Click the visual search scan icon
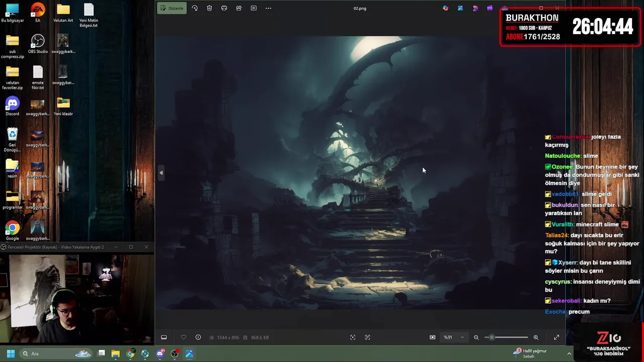The image size is (644, 362). 353,337
